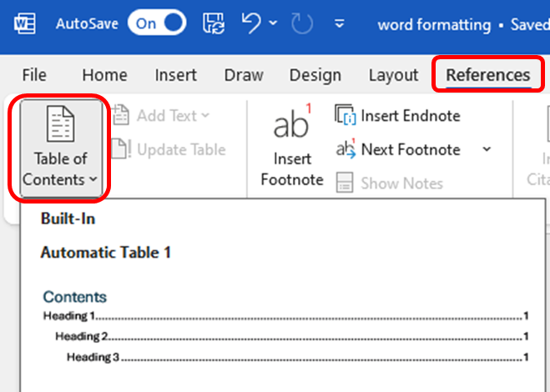Click the Undo arrow icon
The width and height of the screenshot is (550, 392).
pyautogui.click(x=251, y=23)
